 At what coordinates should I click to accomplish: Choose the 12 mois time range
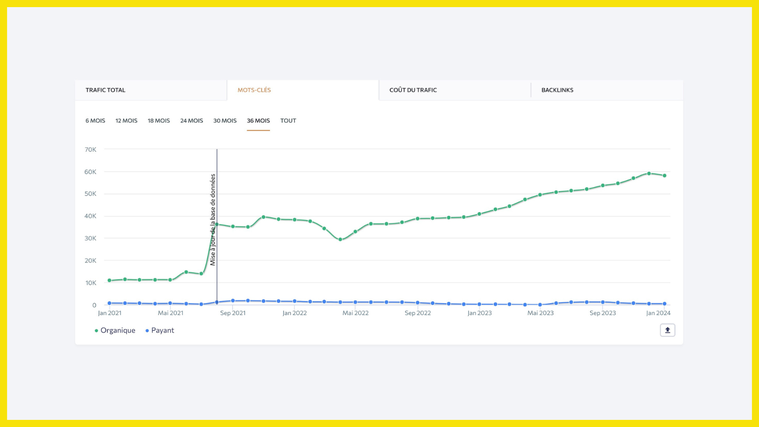tap(126, 121)
